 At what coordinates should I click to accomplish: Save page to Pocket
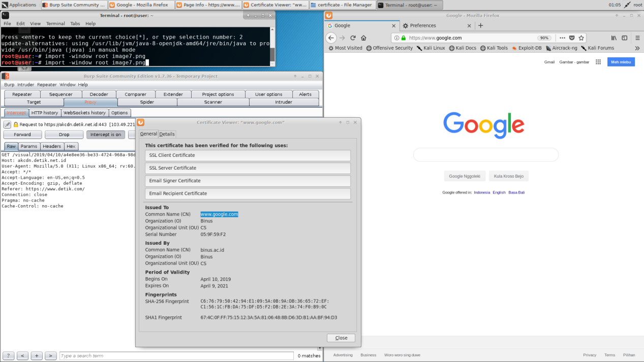572,38
